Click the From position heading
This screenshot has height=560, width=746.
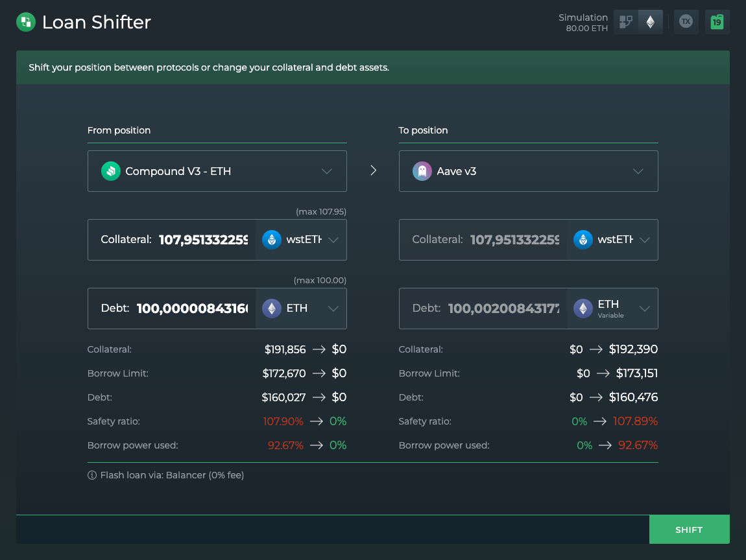[119, 130]
